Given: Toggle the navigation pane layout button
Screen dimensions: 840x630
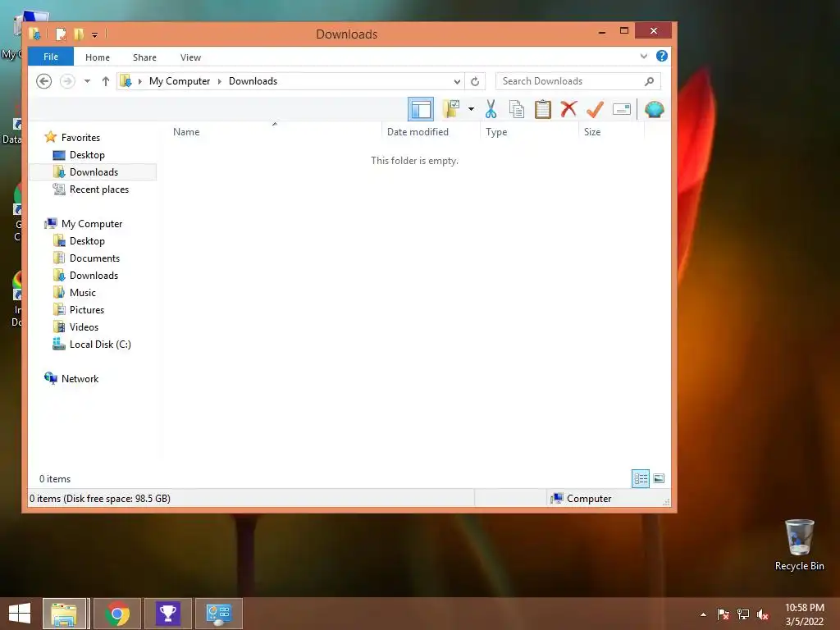Looking at the screenshot, I should (x=421, y=109).
